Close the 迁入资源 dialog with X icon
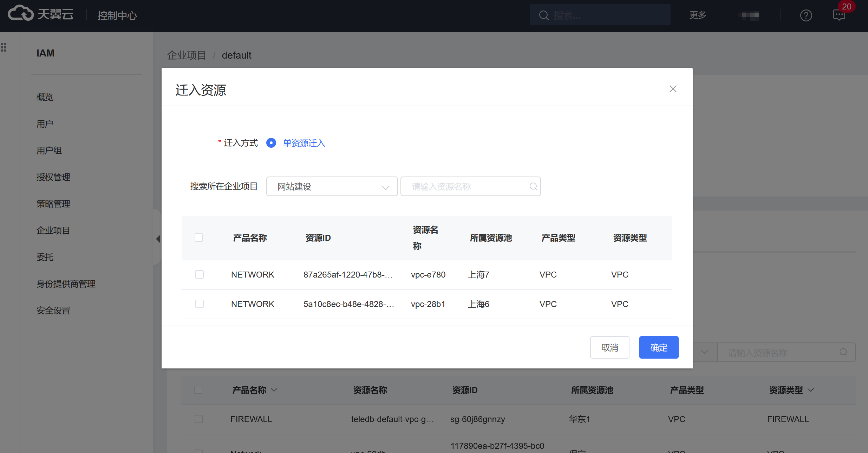The height and width of the screenshot is (453, 868). tap(673, 89)
